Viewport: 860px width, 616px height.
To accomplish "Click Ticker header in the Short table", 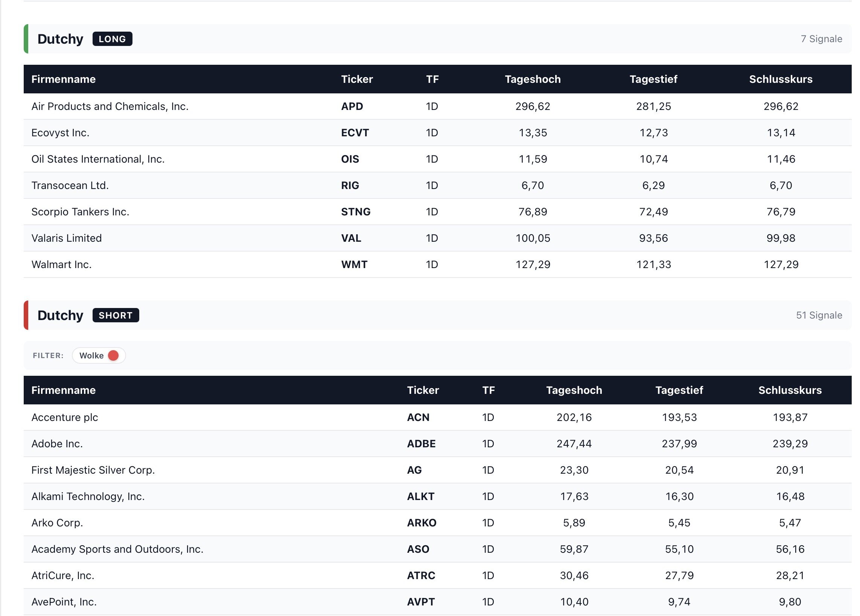I will pyautogui.click(x=422, y=390).
